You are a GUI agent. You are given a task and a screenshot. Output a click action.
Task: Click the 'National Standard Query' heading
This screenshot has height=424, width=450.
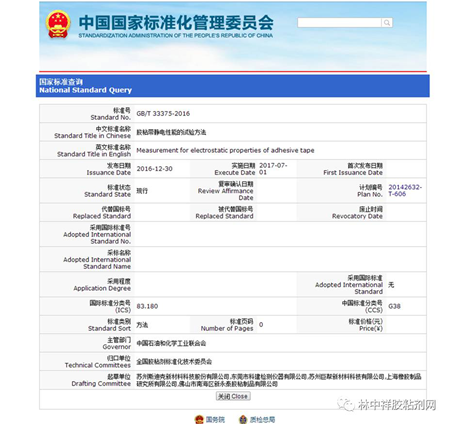(x=85, y=90)
